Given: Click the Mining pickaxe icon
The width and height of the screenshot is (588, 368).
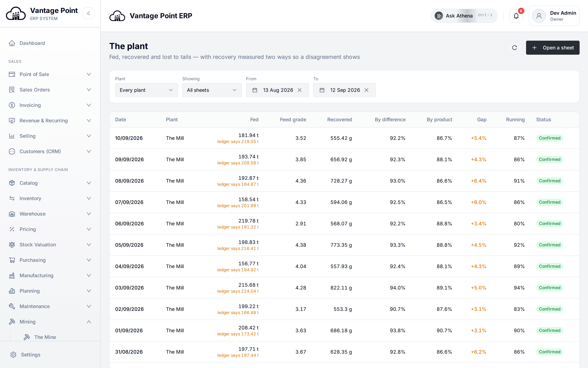Looking at the screenshot, I should (x=12, y=322).
